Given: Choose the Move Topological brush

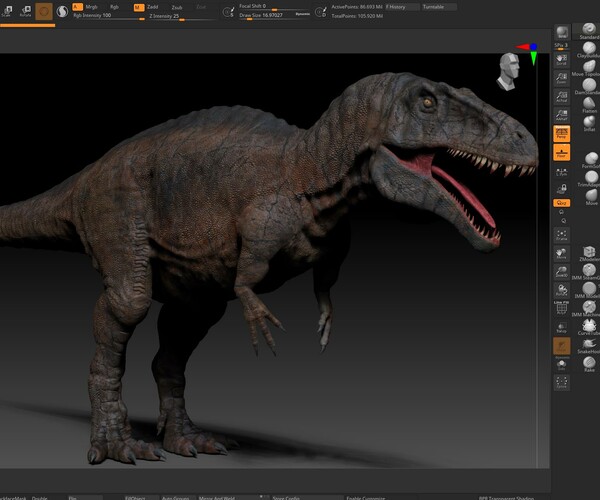Looking at the screenshot, I should click(589, 68).
